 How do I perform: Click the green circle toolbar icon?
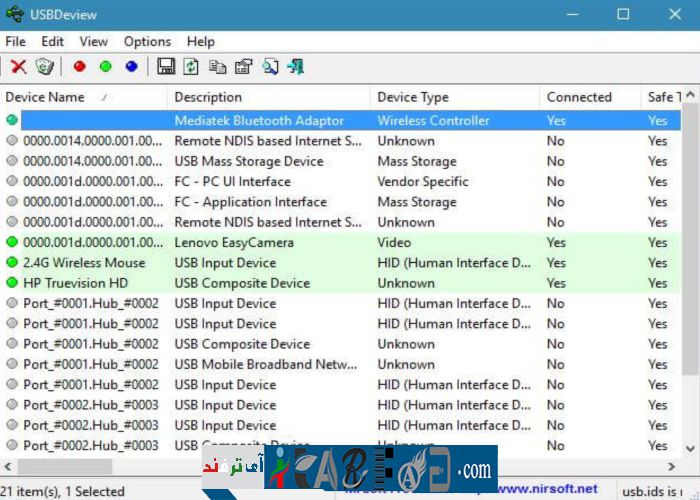[x=105, y=67]
